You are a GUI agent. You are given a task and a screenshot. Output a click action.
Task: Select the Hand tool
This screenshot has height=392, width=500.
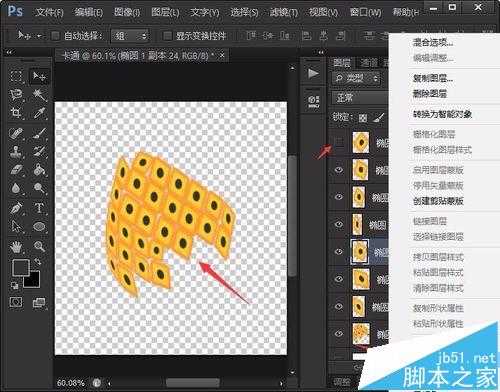pos(16,247)
